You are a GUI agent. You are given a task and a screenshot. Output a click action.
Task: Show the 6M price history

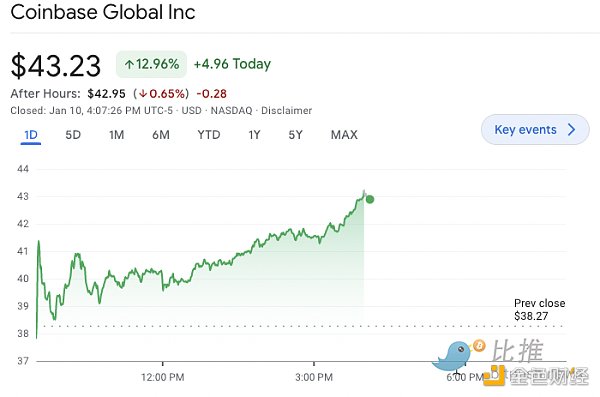tap(161, 135)
